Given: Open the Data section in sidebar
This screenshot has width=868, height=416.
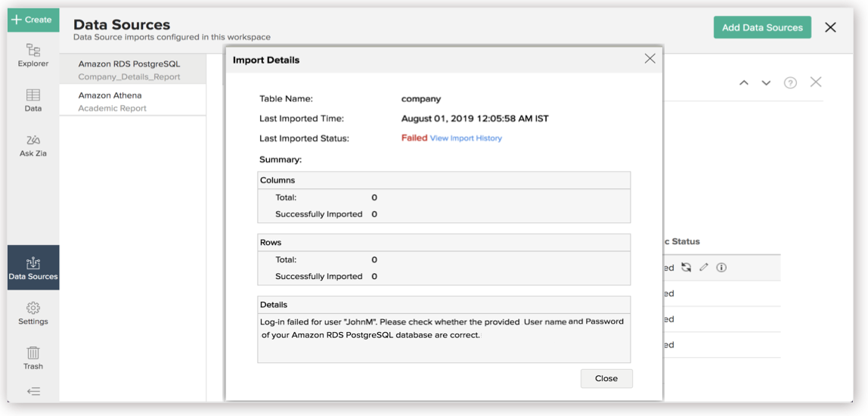Looking at the screenshot, I should pyautogui.click(x=33, y=101).
